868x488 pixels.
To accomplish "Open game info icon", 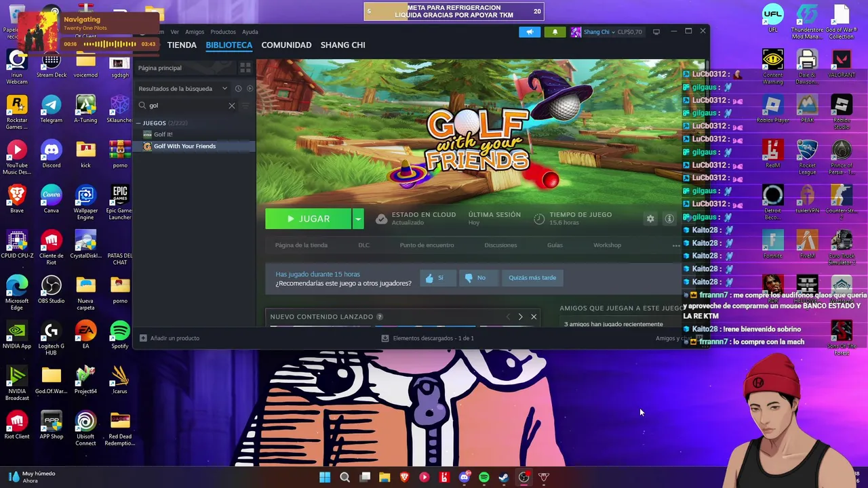I will coord(669,219).
